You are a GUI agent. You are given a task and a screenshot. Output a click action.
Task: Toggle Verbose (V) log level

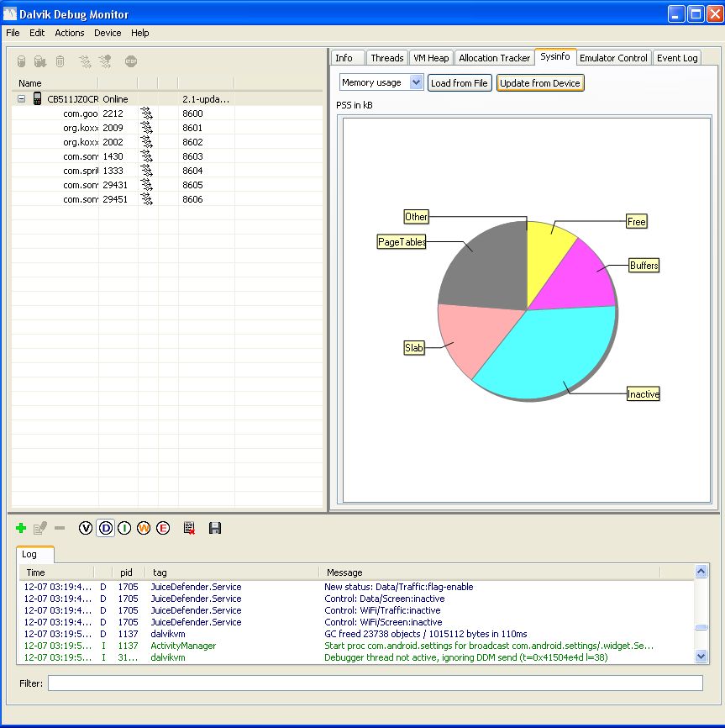86,528
